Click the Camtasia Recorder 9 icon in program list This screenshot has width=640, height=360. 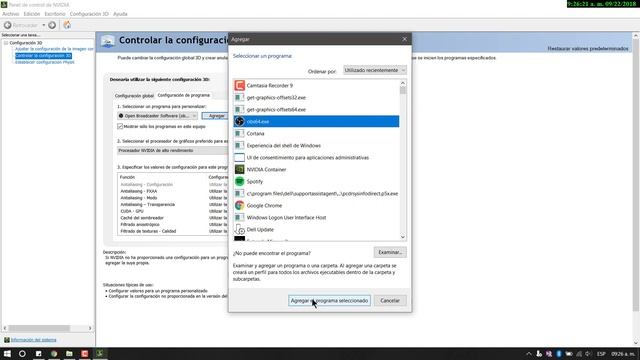pyautogui.click(x=240, y=85)
